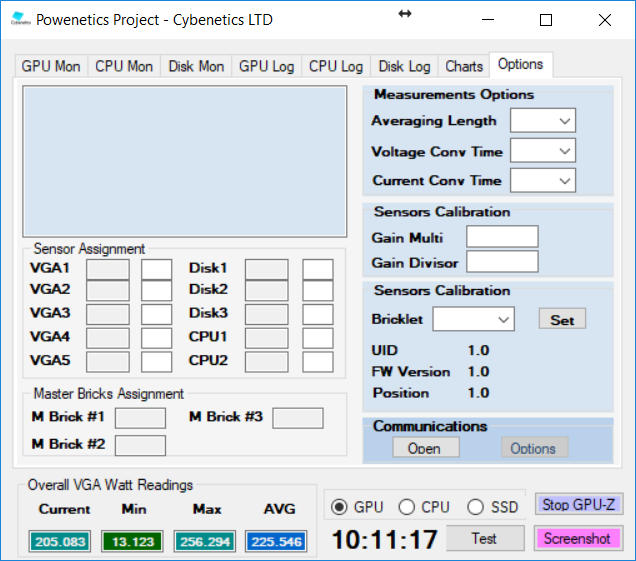Viewport: 636px width, 561px height.
Task: Click the Disk3 white value field
Action: coord(318,314)
